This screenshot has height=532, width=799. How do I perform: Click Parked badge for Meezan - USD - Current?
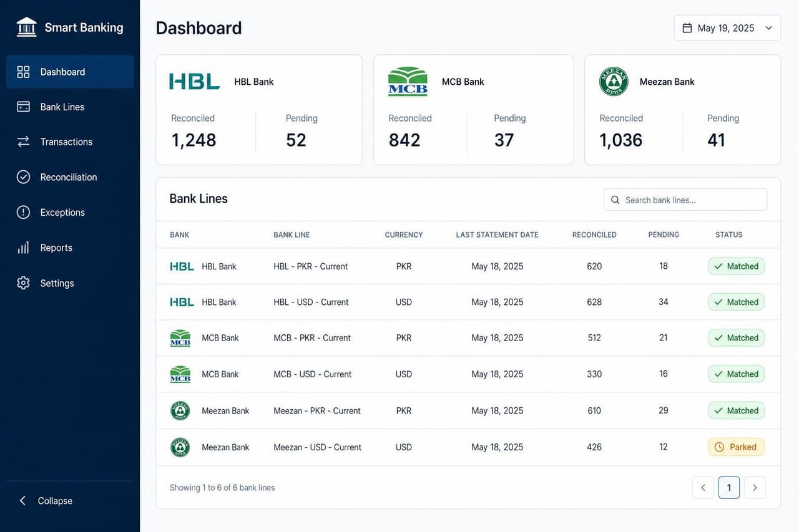(x=736, y=447)
